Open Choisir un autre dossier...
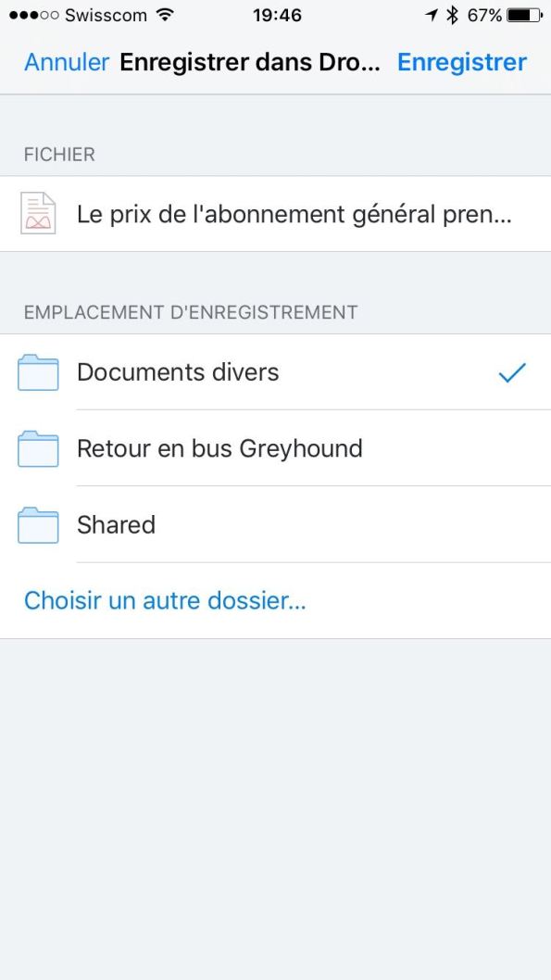 click(165, 600)
